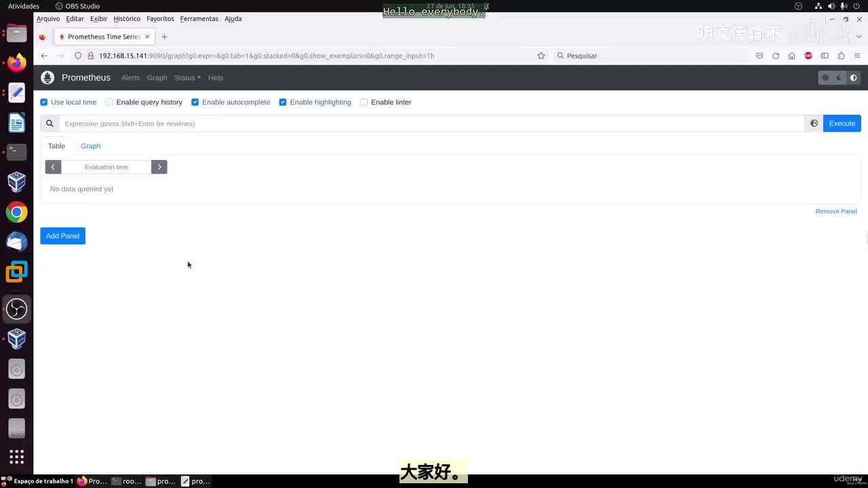Check the Enable linter box
The height and width of the screenshot is (488, 868).
(x=364, y=102)
